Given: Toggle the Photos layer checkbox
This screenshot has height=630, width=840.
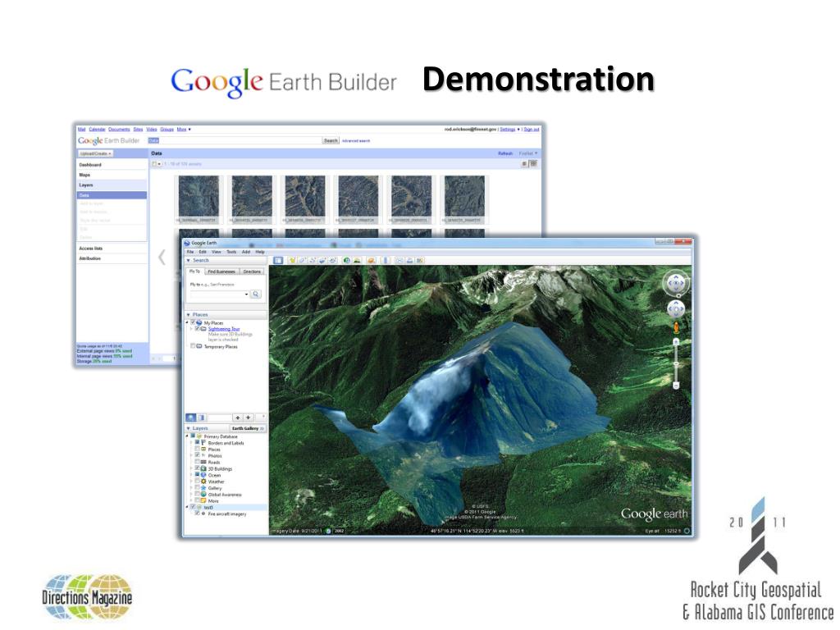Looking at the screenshot, I should pyautogui.click(x=197, y=454).
